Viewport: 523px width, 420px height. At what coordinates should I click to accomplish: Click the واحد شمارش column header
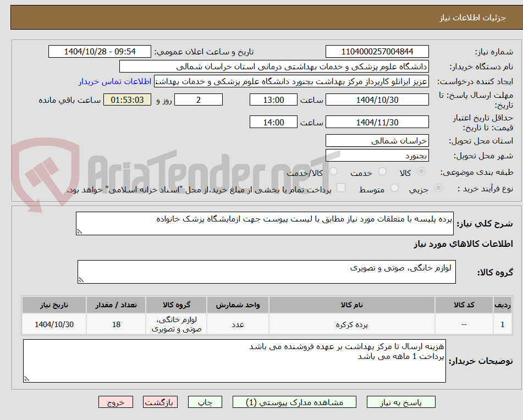click(x=238, y=305)
